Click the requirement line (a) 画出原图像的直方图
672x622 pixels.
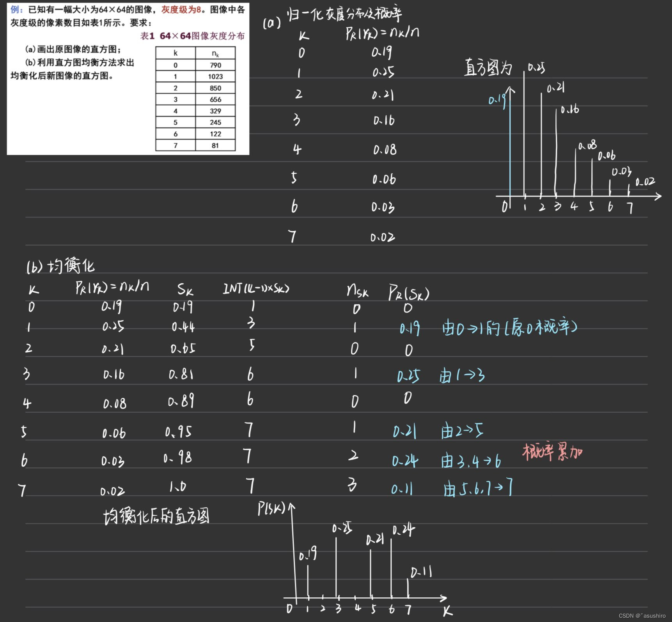[73, 49]
